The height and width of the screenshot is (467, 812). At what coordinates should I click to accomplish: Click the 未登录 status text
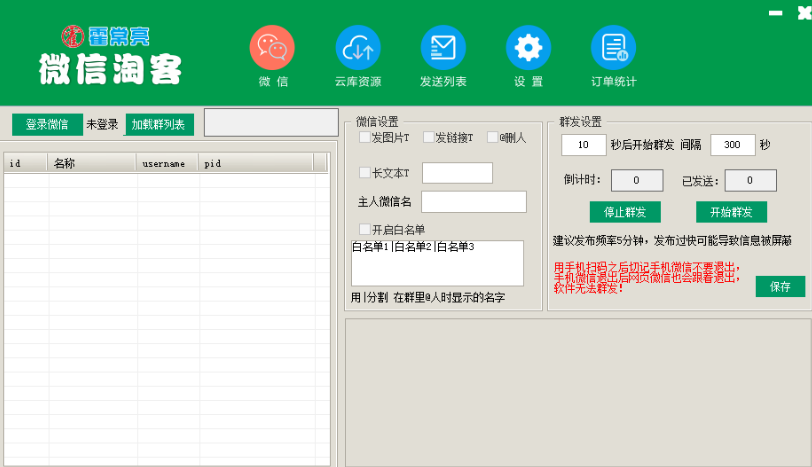(102, 124)
